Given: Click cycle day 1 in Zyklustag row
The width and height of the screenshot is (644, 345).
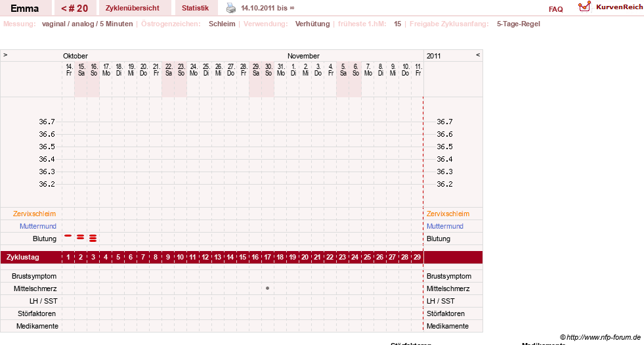Looking at the screenshot, I should pos(68,258).
